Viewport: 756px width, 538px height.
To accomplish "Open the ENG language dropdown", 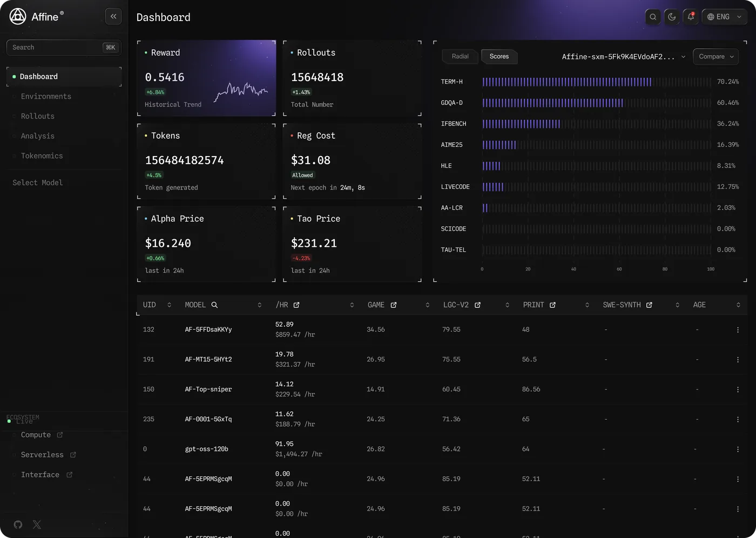I will pyautogui.click(x=725, y=17).
